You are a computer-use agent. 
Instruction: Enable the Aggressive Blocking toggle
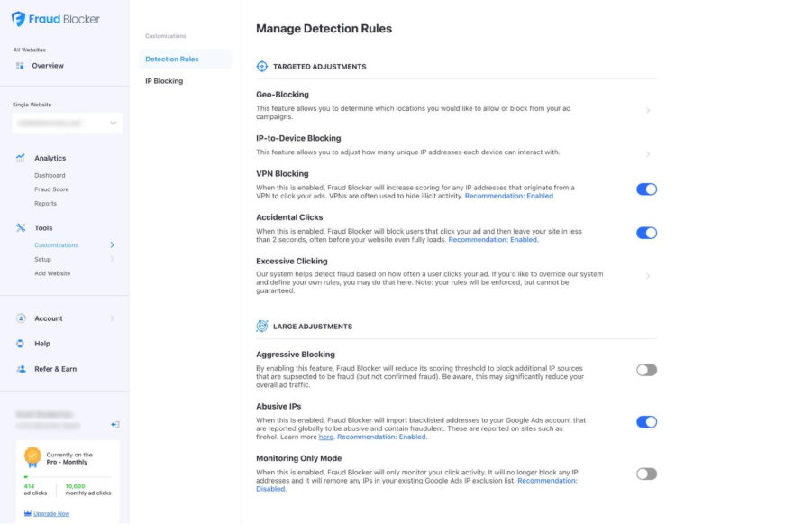[646, 370]
